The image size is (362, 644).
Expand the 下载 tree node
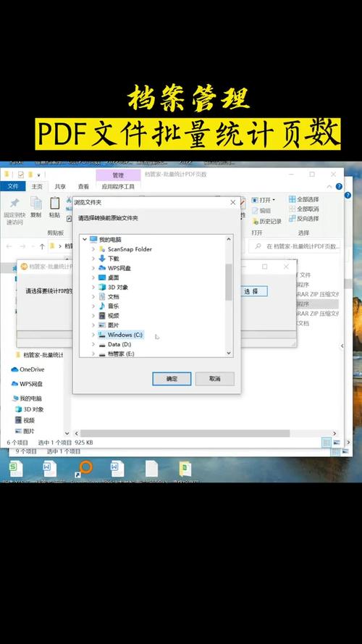pyautogui.click(x=93, y=259)
